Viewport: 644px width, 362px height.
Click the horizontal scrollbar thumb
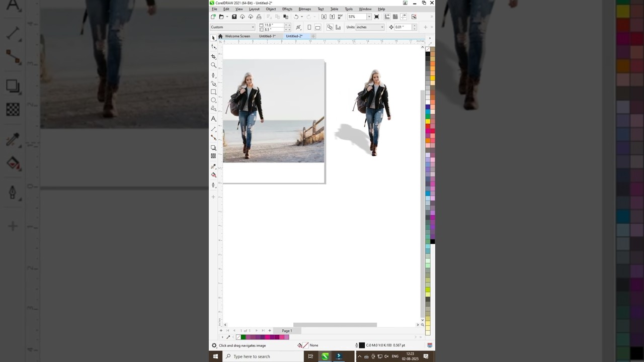pyautogui.click(x=335, y=325)
